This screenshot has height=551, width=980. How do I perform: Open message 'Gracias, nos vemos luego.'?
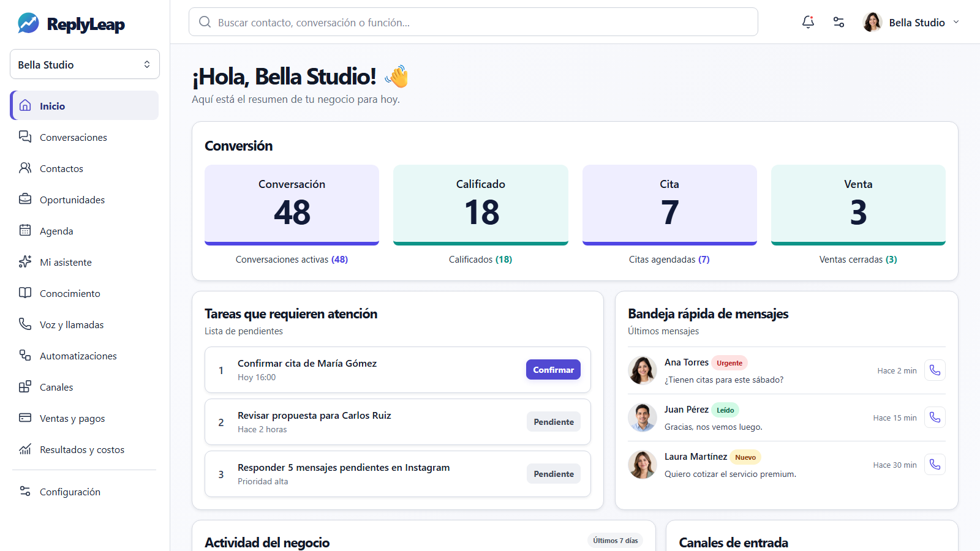(714, 427)
